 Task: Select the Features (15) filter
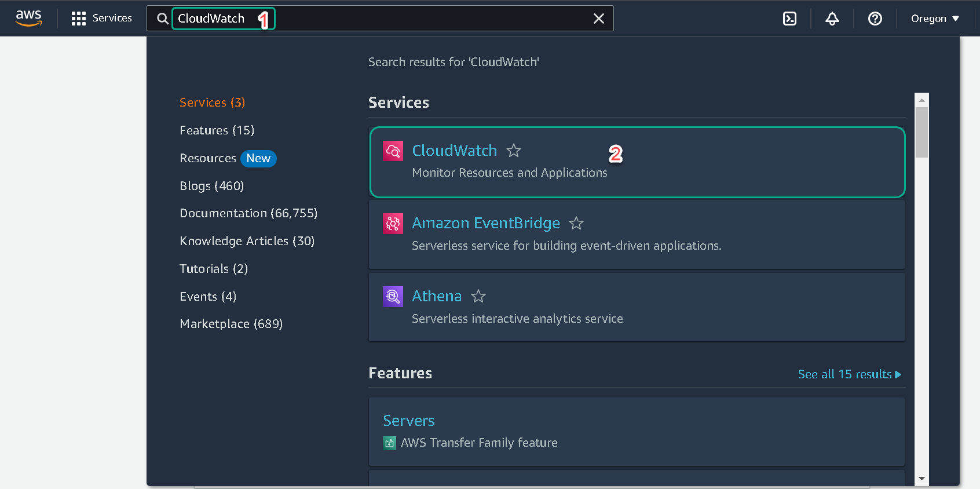pos(217,130)
